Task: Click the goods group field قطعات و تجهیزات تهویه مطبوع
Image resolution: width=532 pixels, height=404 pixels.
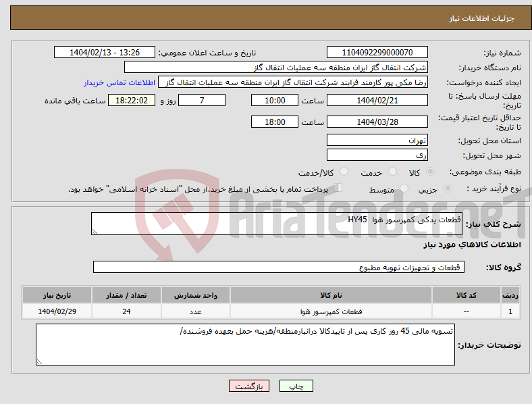Action: (x=279, y=267)
